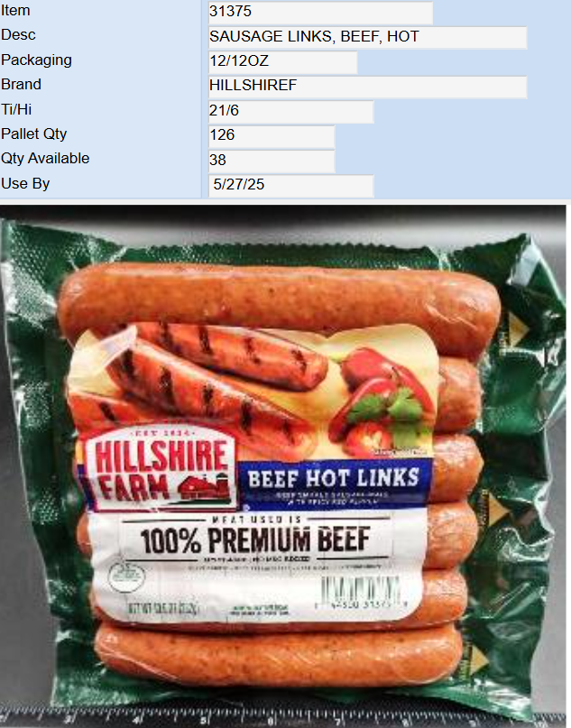This screenshot has width=571, height=728.
Task: Click the Hillshire Farm logo on package
Action: [x=161, y=468]
